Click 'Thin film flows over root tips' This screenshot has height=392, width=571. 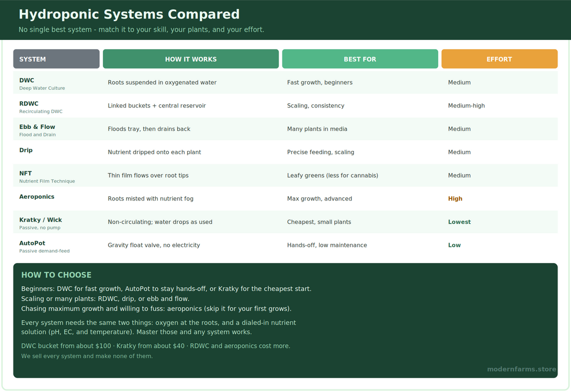point(148,175)
